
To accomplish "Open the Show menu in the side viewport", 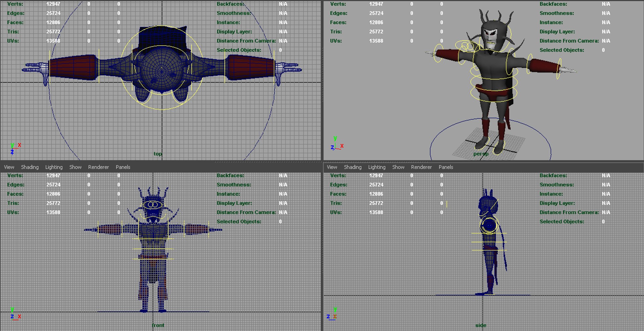I will pos(398,167).
